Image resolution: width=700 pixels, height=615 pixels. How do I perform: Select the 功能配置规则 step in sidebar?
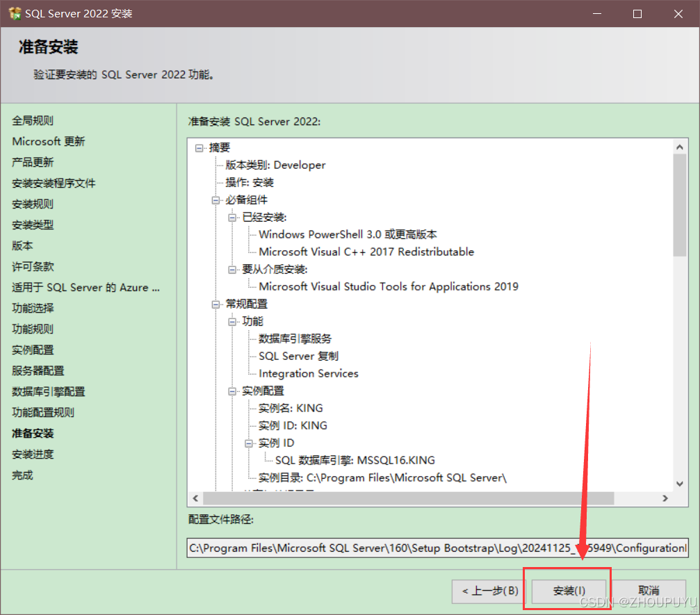tap(43, 412)
